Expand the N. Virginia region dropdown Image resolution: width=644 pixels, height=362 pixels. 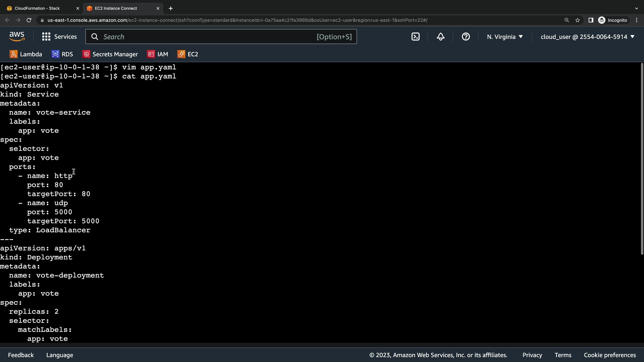point(505,37)
